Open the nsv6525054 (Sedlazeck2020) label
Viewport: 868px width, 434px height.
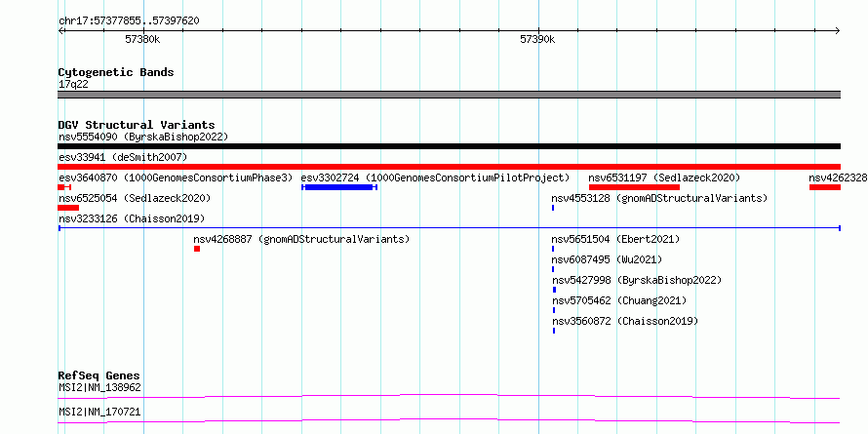135,199
